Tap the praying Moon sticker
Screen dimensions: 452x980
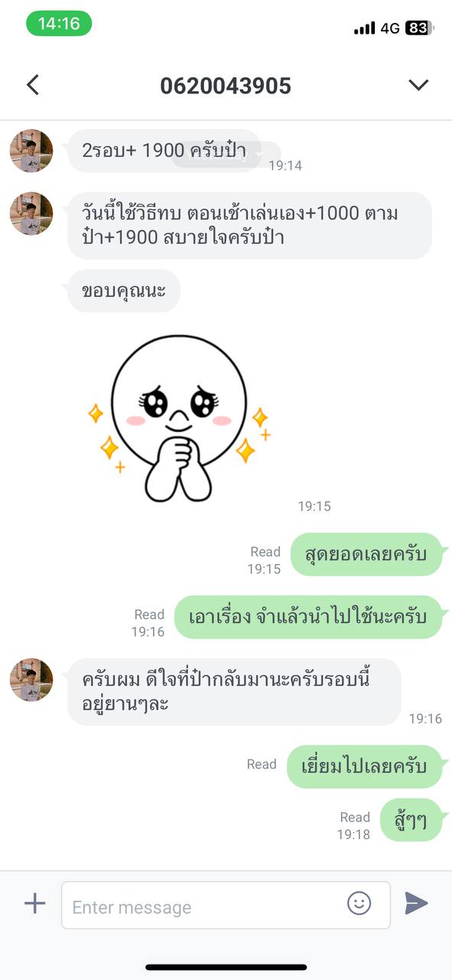click(179, 418)
